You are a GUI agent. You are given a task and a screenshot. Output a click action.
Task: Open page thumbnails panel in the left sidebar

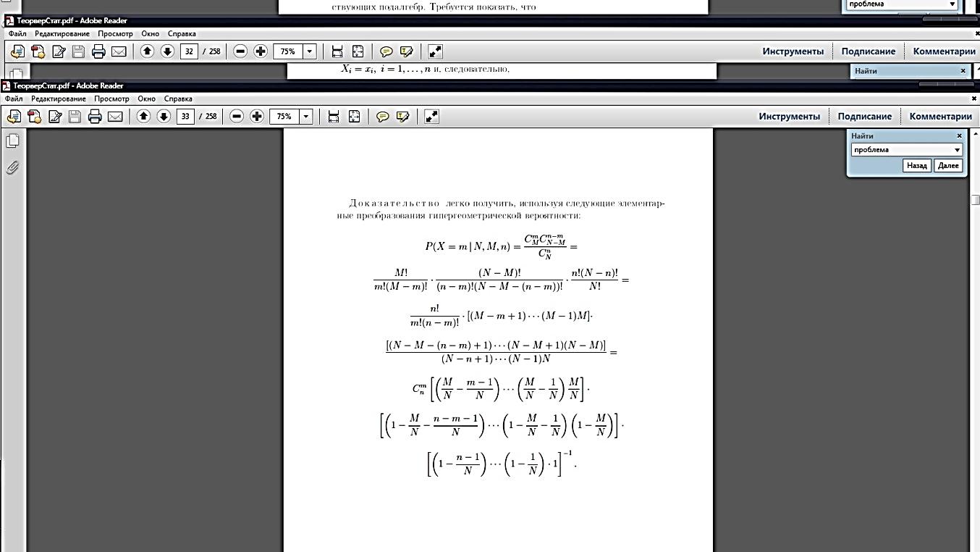[12, 141]
